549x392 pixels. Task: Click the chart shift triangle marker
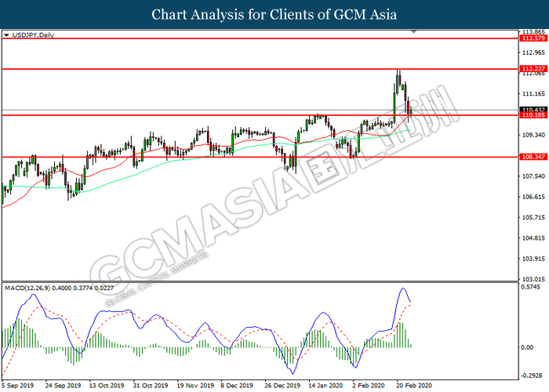[414, 31]
